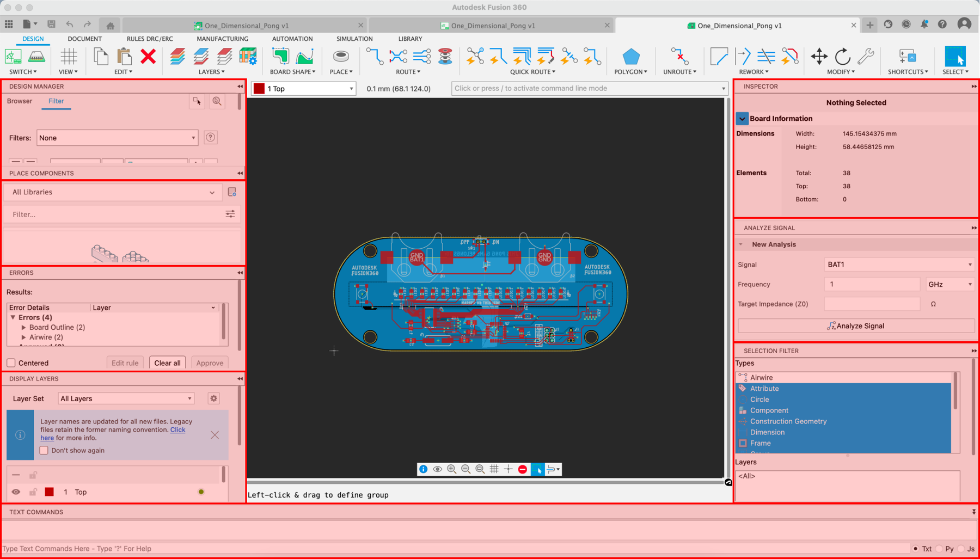
Task: Open Display Layers settings gear
Action: click(214, 398)
